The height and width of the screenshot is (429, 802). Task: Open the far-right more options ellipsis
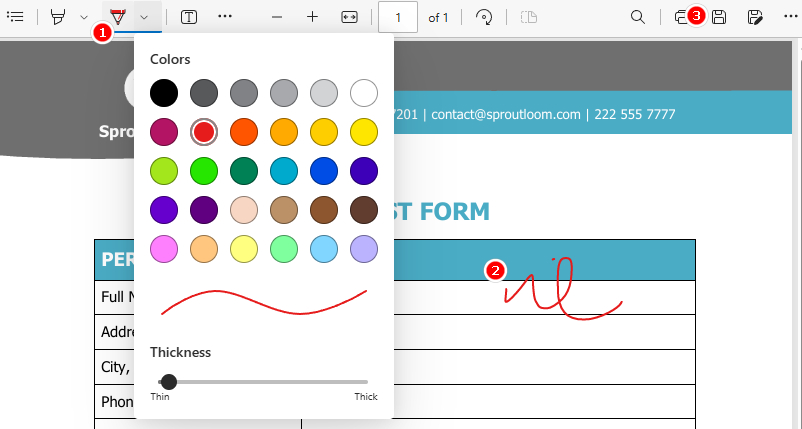tap(791, 17)
